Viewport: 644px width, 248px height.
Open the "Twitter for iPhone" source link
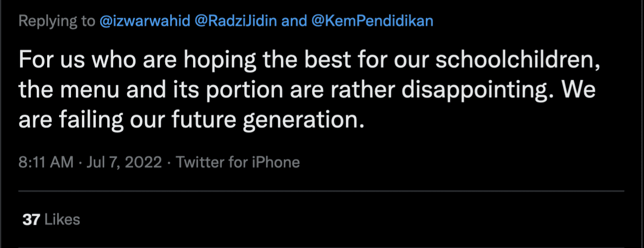tap(238, 162)
